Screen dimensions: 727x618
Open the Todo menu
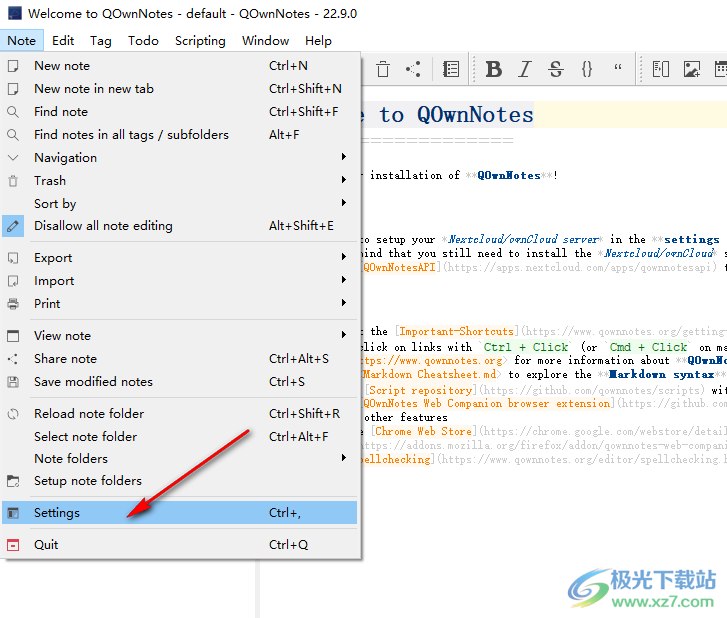(x=143, y=41)
